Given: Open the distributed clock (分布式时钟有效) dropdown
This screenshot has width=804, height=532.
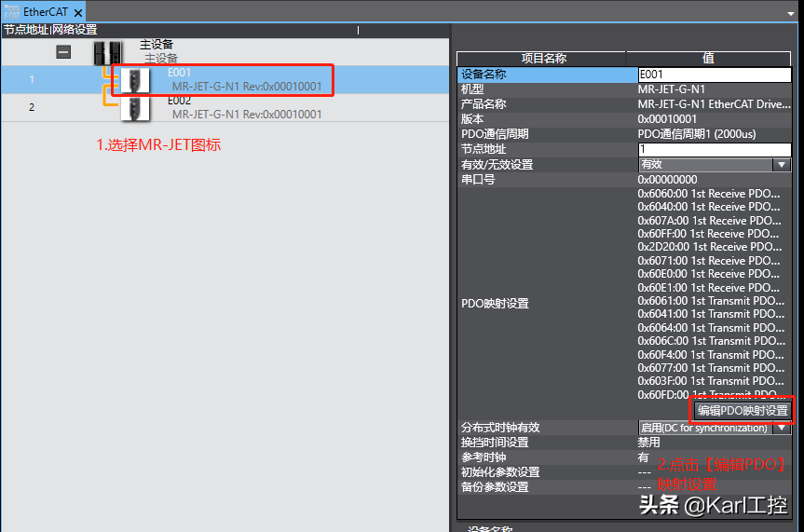Looking at the screenshot, I should click(x=782, y=428).
